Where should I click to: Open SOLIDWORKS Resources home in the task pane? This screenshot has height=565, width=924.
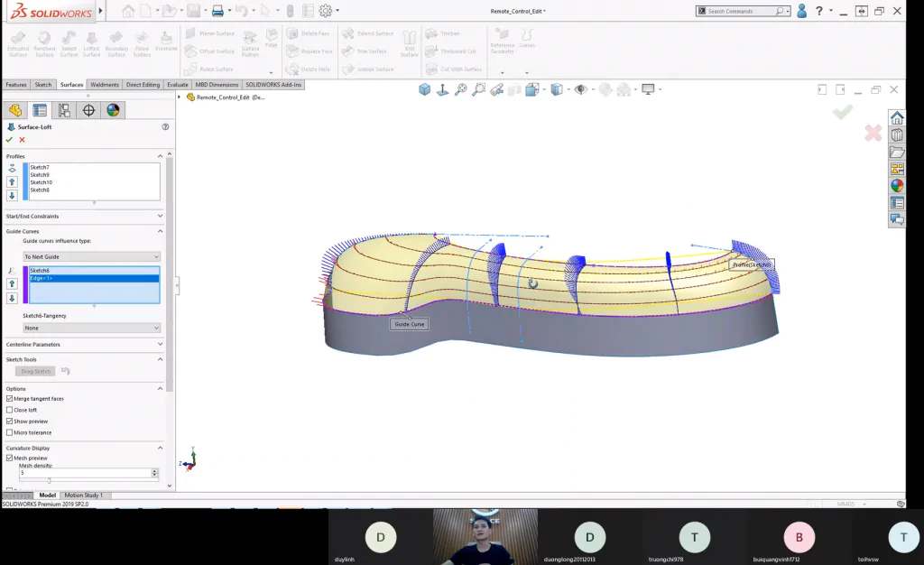(897, 118)
